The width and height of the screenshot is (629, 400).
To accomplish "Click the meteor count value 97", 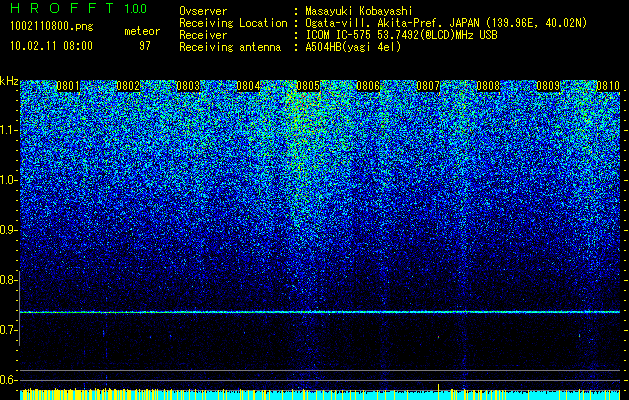I will pyautogui.click(x=144, y=45).
